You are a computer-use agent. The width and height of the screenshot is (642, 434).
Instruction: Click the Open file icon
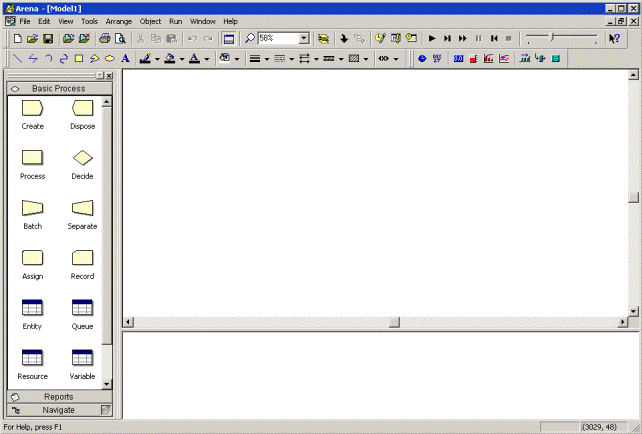point(32,38)
